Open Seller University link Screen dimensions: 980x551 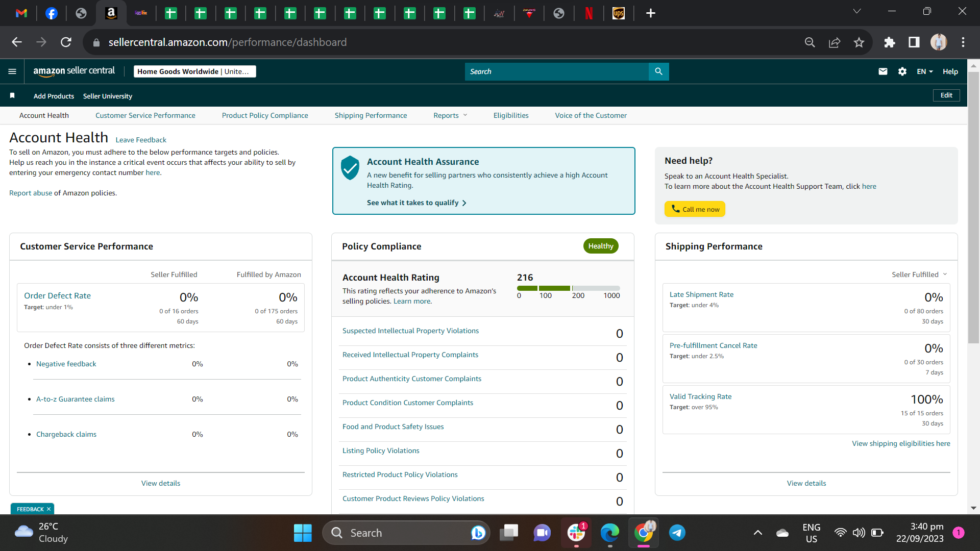pyautogui.click(x=108, y=96)
